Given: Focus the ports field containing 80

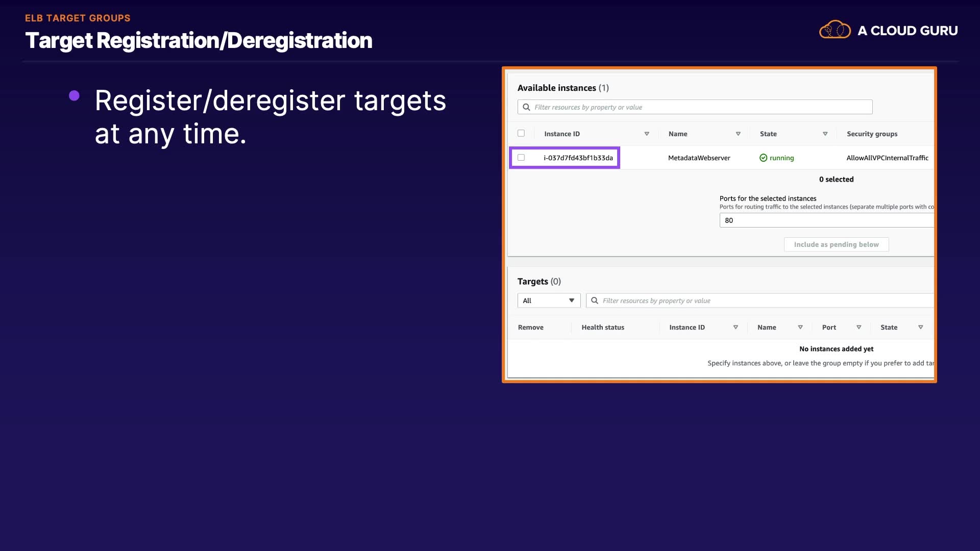Looking at the screenshot, I should [x=827, y=220].
